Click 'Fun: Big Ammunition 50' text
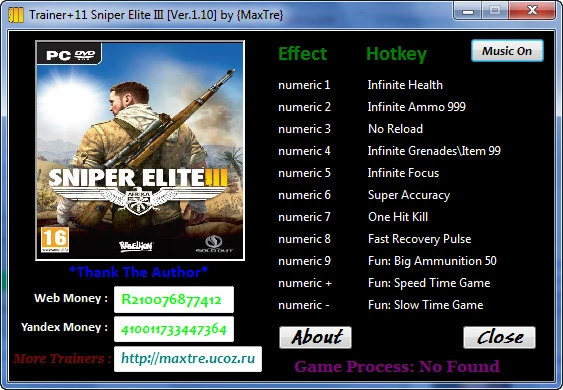The image size is (563, 390). 432,261
